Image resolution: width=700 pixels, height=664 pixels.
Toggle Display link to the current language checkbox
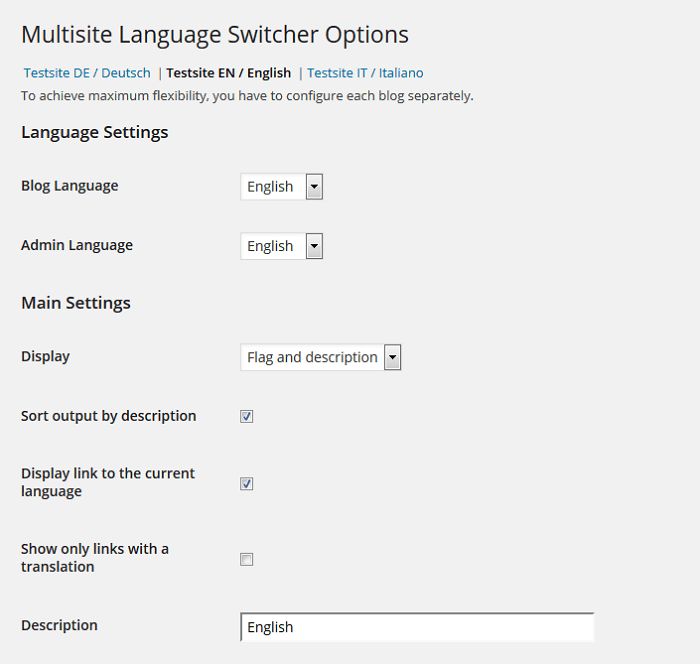click(246, 484)
